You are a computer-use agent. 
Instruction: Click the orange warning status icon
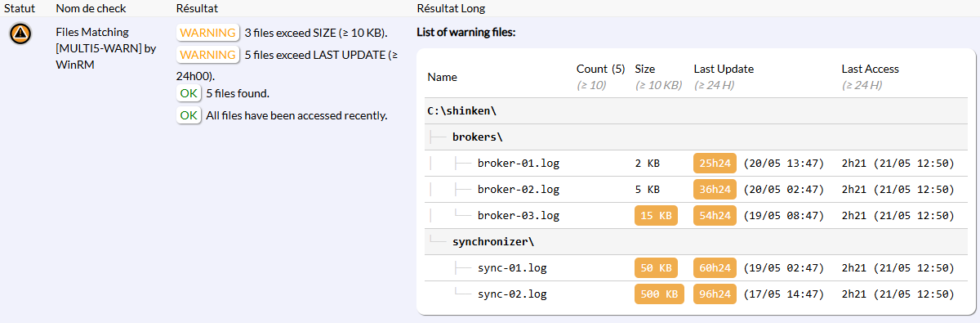[20, 34]
